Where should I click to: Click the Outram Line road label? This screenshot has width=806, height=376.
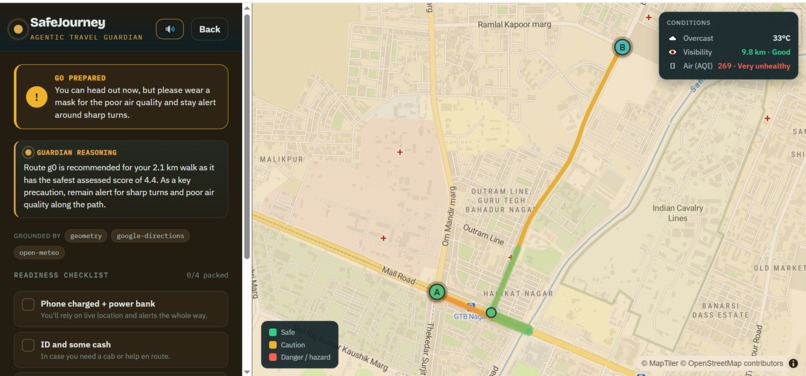pos(484,234)
